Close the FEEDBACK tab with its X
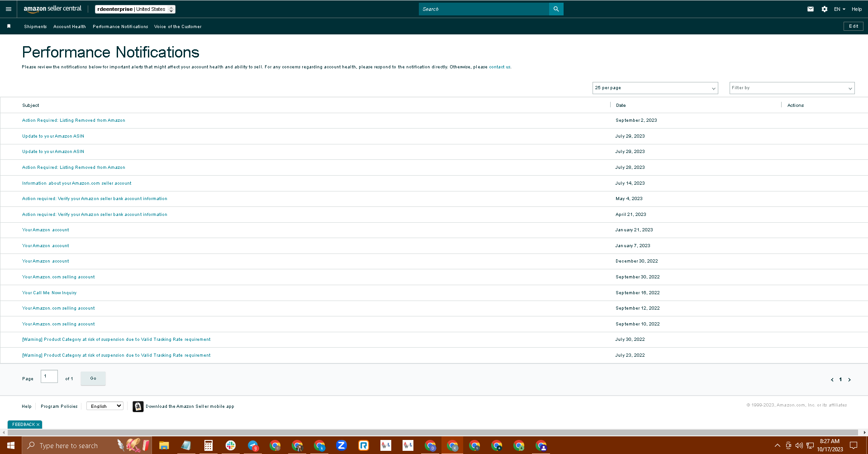Image resolution: width=868 pixels, height=454 pixels. (38, 425)
